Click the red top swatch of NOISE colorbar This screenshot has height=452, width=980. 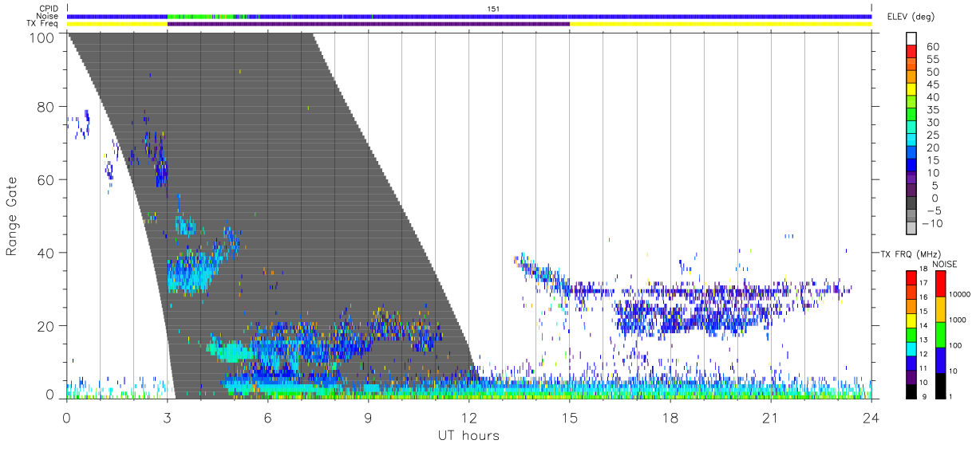click(x=939, y=284)
